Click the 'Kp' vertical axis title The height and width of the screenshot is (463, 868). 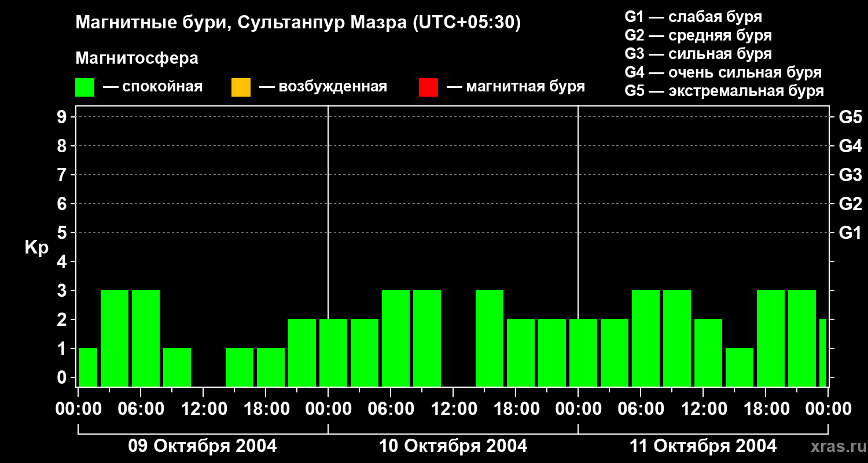click(x=36, y=248)
